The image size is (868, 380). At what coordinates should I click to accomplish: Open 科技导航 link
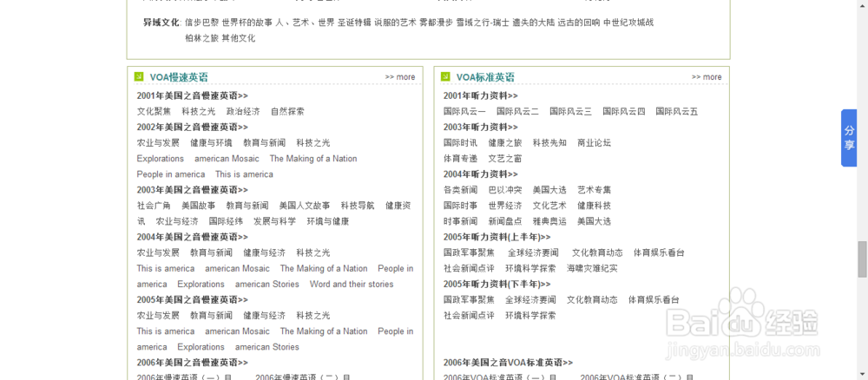point(358,206)
